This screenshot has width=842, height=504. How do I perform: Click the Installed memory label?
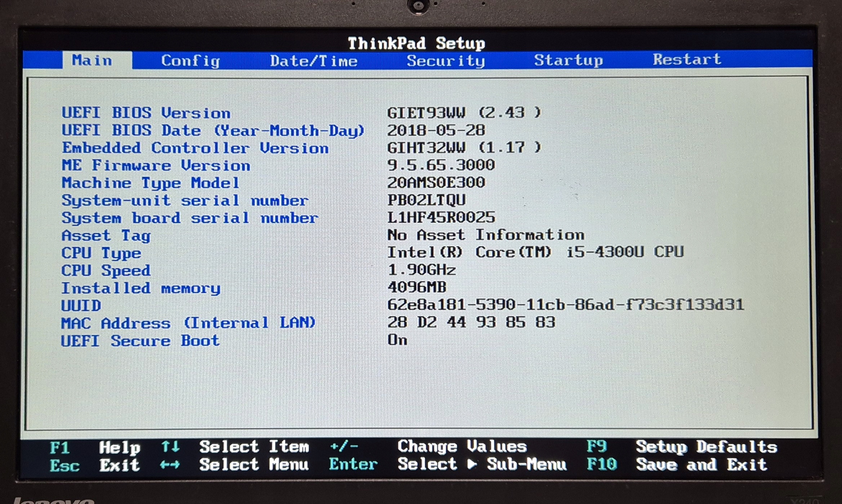click(141, 288)
